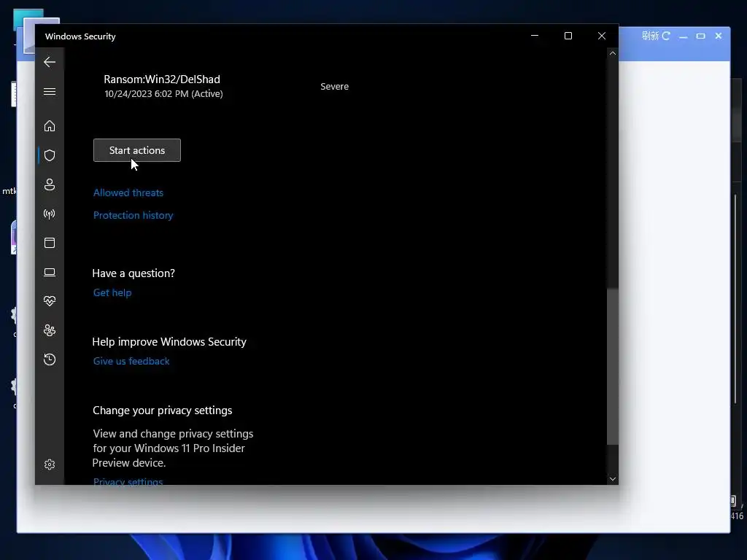Open Device security laptop icon
This screenshot has width=747, height=560.
[50, 273]
